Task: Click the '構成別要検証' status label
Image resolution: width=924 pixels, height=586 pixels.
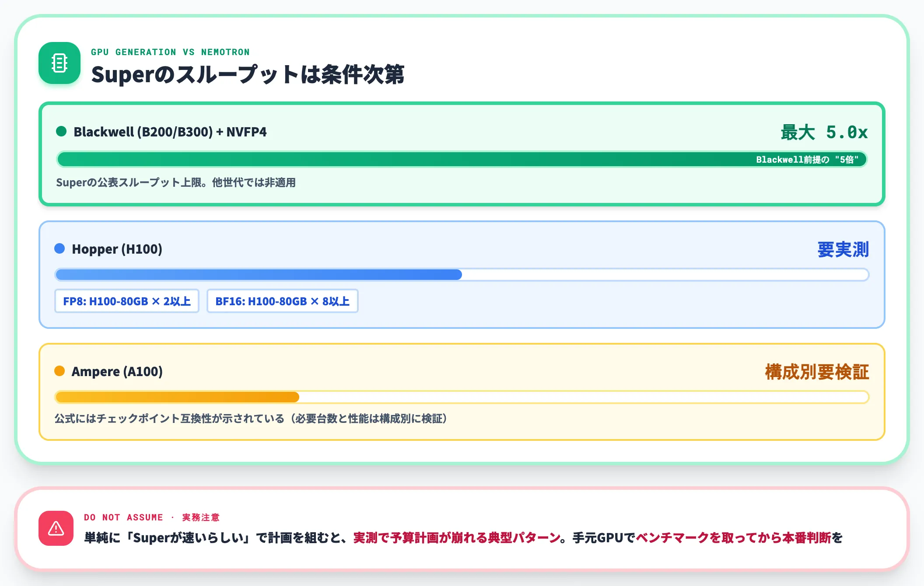Action: click(817, 372)
